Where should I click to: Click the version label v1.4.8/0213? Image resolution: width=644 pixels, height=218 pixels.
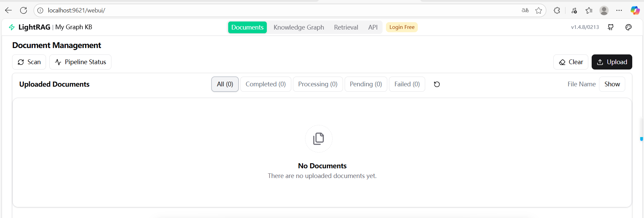point(585,27)
